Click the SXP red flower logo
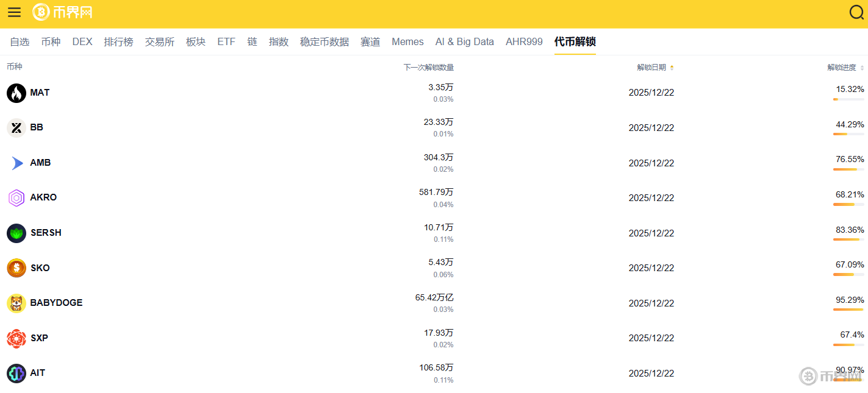 (16, 338)
